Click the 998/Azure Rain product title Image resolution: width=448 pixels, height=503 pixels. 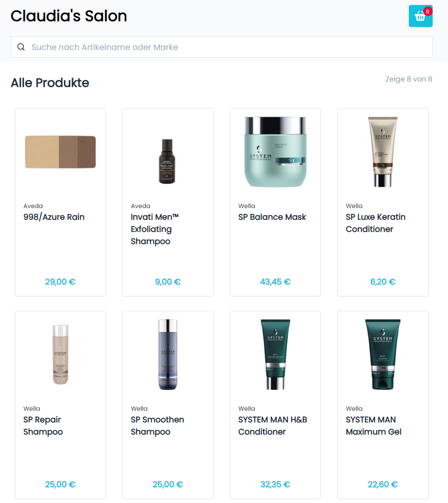coord(54,217)
